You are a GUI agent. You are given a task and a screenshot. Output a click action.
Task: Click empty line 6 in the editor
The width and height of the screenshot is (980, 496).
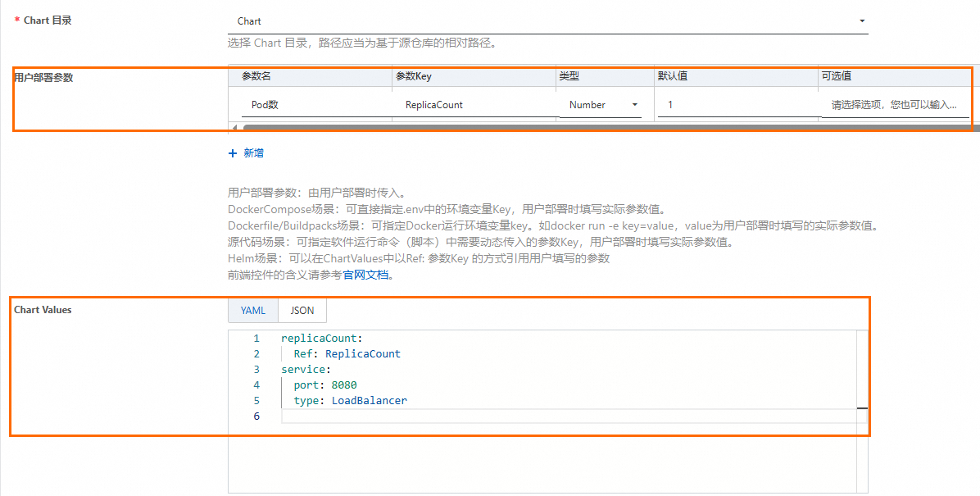tap(492, 416)
